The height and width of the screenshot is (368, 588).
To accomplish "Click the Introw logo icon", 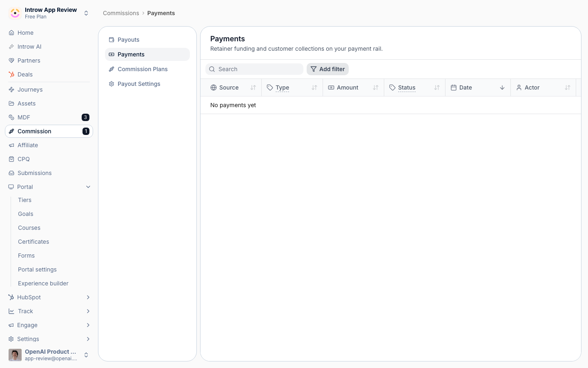I will click(15, 13).
